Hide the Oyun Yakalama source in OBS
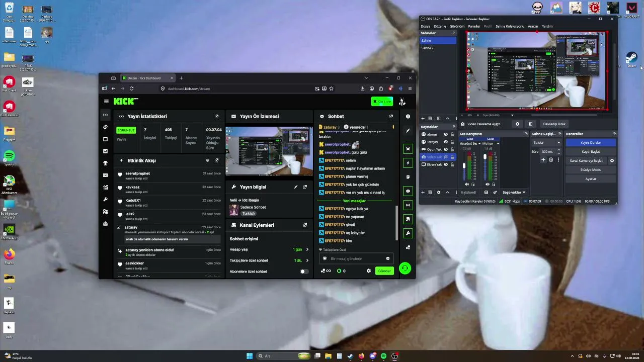 (445, 149)
